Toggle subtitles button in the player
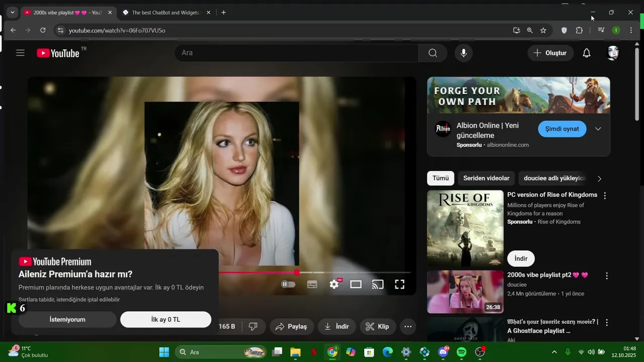 (x=312, y=284)
